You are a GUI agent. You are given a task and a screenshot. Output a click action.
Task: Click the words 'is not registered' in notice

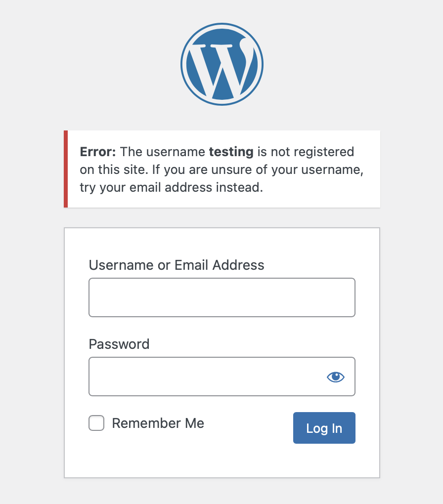point(306,152)
